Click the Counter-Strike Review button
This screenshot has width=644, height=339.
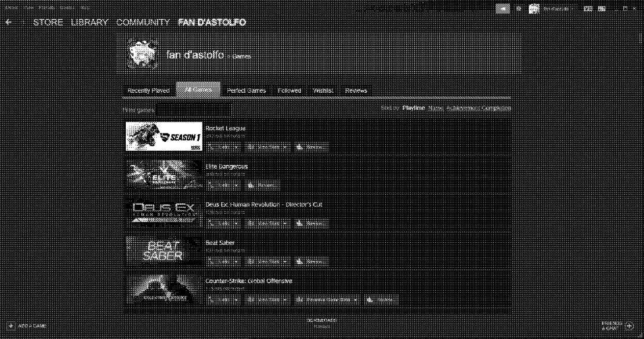tap(380, 300)
